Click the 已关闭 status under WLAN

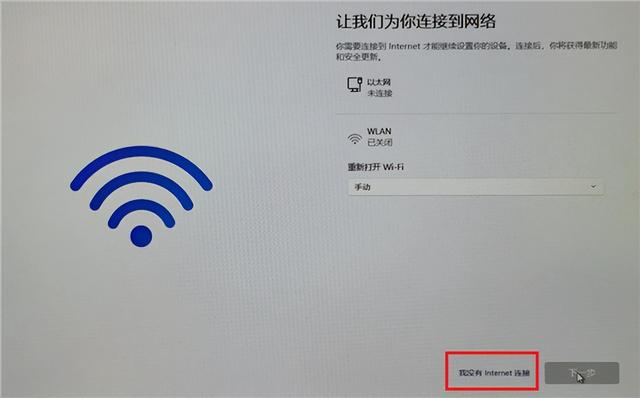point(380,142)
